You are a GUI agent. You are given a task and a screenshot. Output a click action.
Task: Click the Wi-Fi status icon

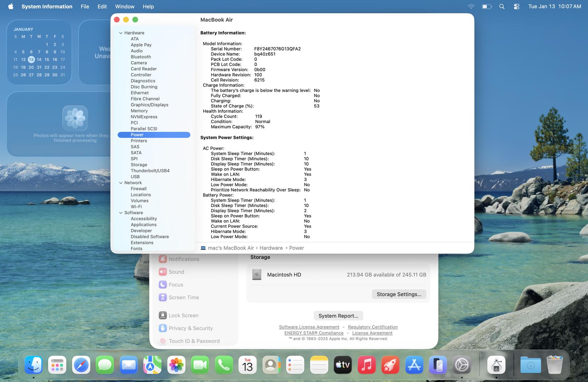click(x=471, y=6)
